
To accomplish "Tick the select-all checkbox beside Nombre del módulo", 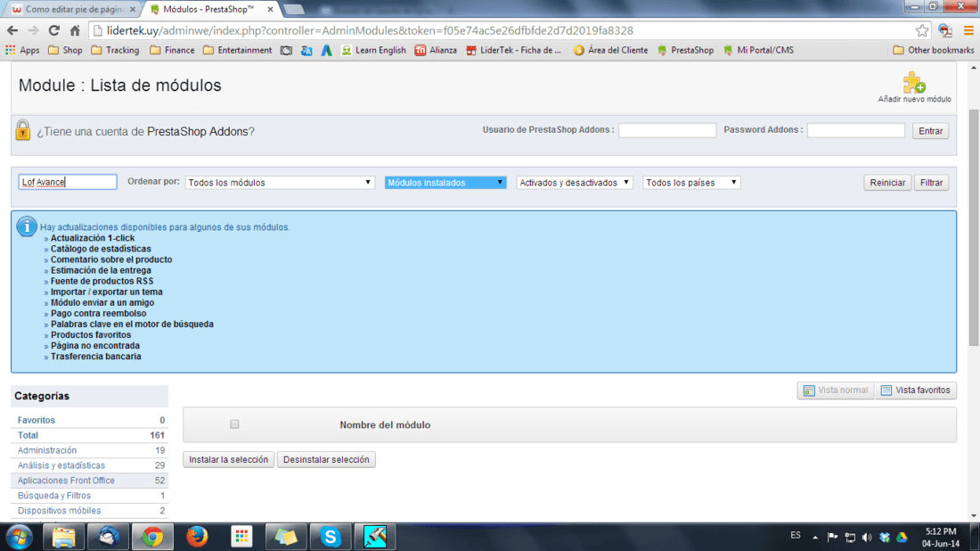I will click(234, 424).
